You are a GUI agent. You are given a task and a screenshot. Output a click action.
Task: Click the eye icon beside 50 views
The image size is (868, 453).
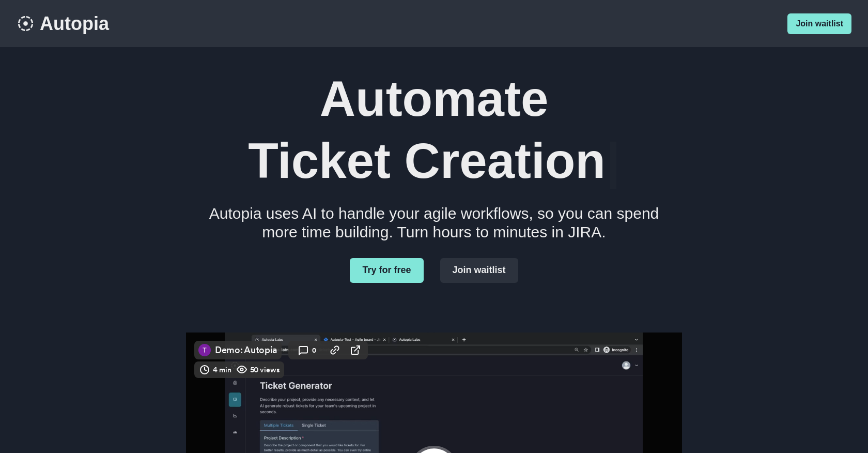point(242,370)
